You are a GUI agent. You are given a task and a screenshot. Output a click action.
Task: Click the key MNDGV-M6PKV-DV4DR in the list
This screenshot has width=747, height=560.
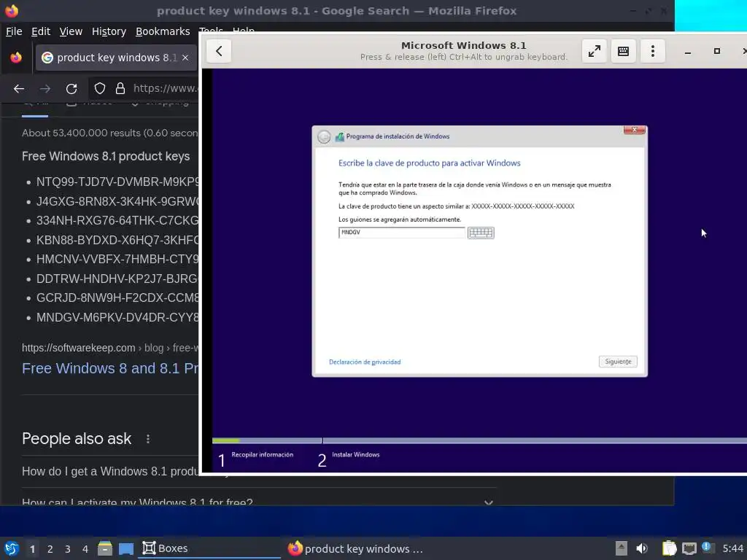tap(117, 317)
